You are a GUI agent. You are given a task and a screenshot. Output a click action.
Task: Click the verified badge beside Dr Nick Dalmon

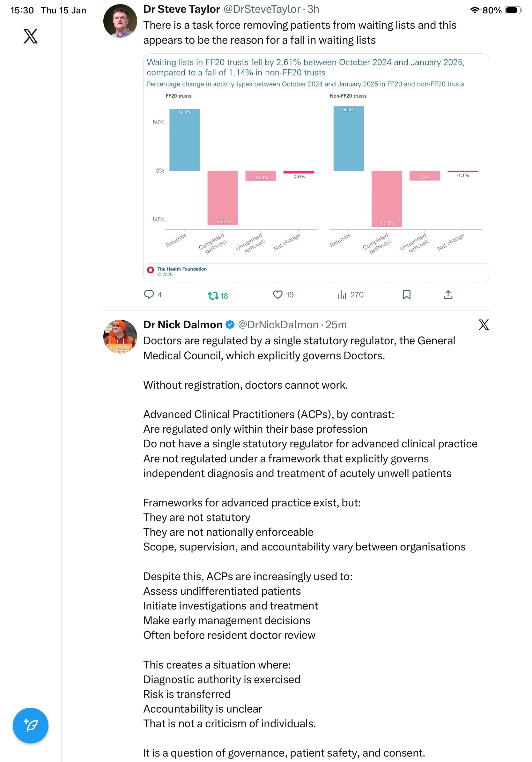230,325
